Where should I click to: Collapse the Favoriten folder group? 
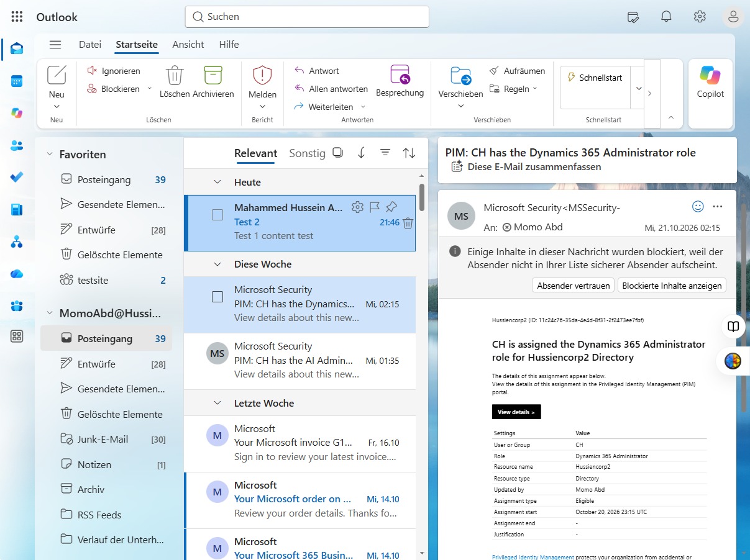50,155
